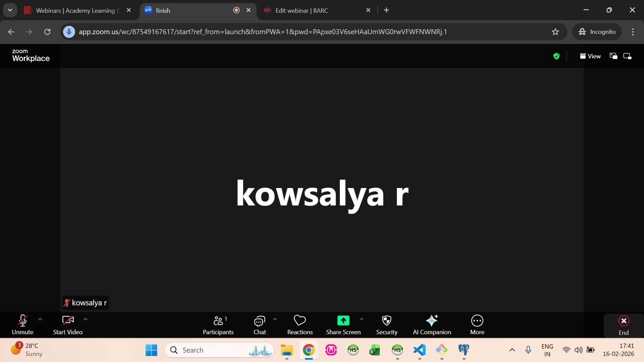
Task: Open the View layout menu
Action: (x=590, y=56)
